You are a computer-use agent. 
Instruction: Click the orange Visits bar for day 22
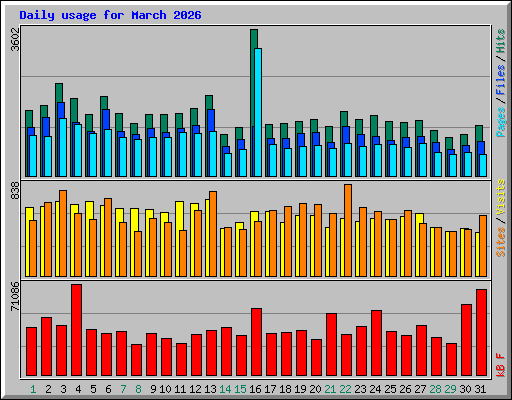pos(348,231)
